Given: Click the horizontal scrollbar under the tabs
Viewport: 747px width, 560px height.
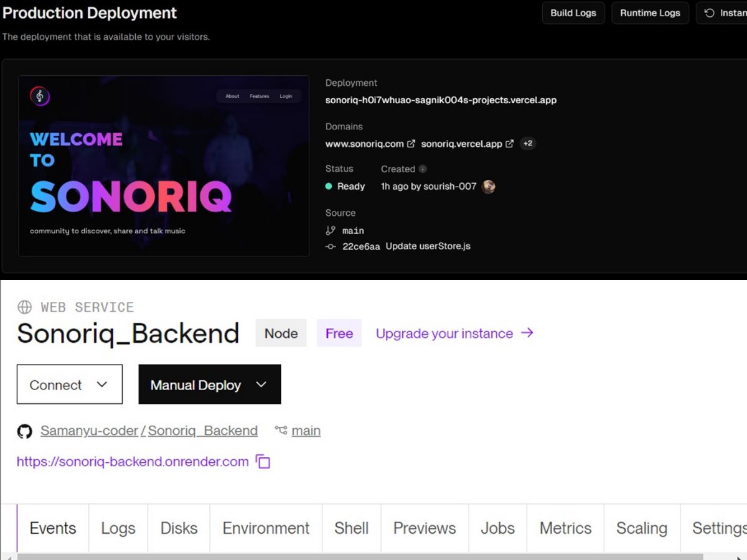Looking at the screenshot, I should pos(360,556).
